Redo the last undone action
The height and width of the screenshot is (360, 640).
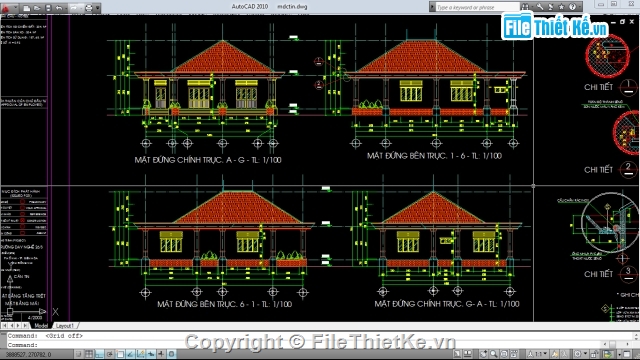[73, 8]
